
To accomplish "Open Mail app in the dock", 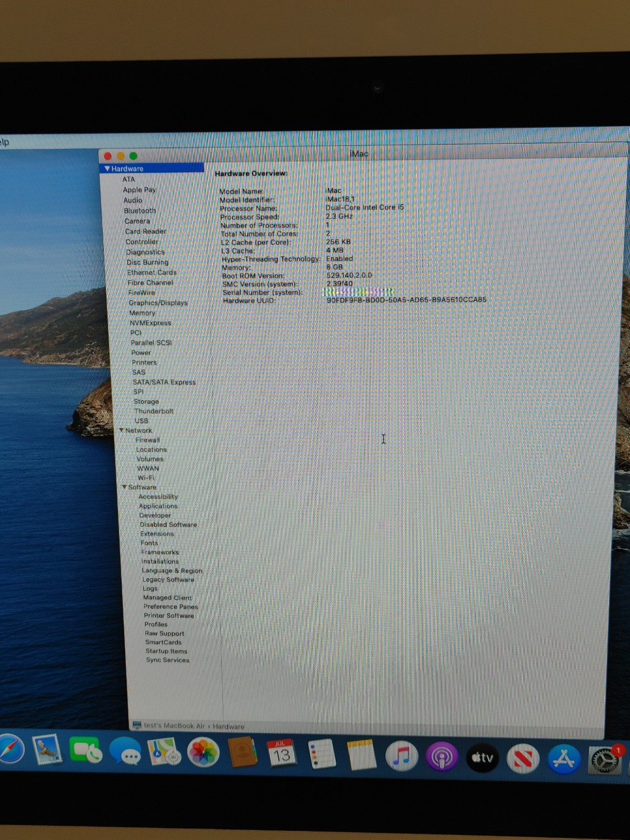I will [47, 749].
